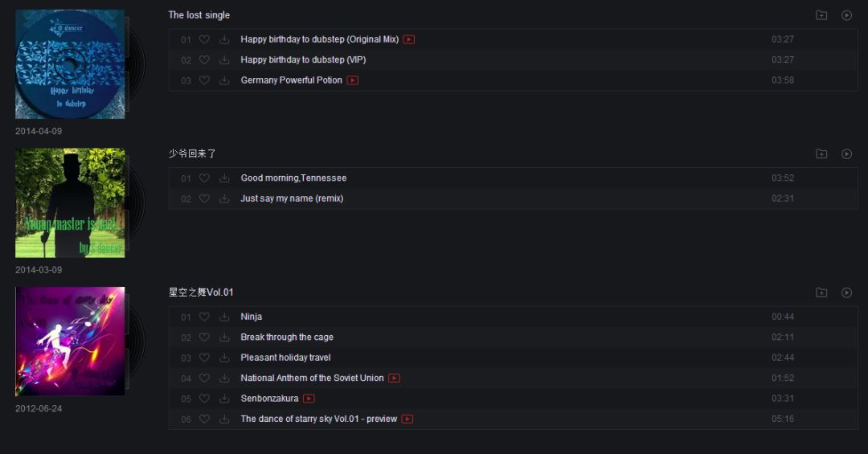This screenshot has height=454, width=868.
Task: Open the Happy birthday to dubstep album cover
Action: click(70, 64)
